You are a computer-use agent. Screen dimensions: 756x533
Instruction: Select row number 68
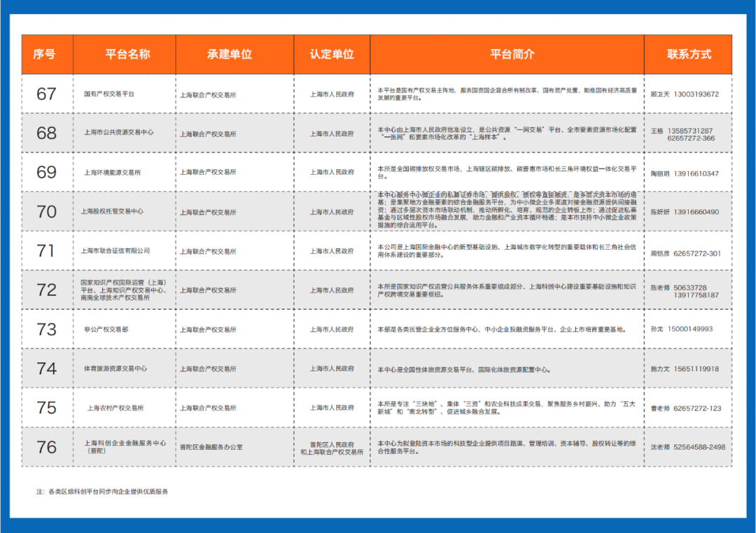pos(46,133)
